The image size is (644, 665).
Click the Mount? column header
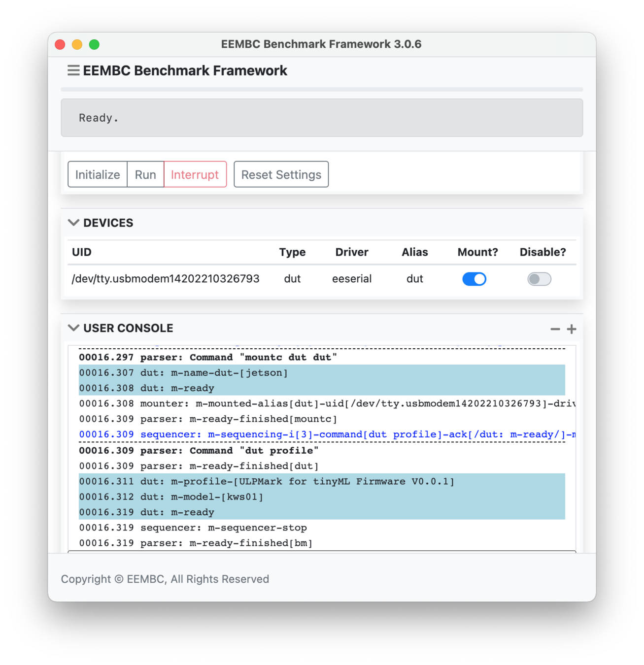tap(478, 252)
